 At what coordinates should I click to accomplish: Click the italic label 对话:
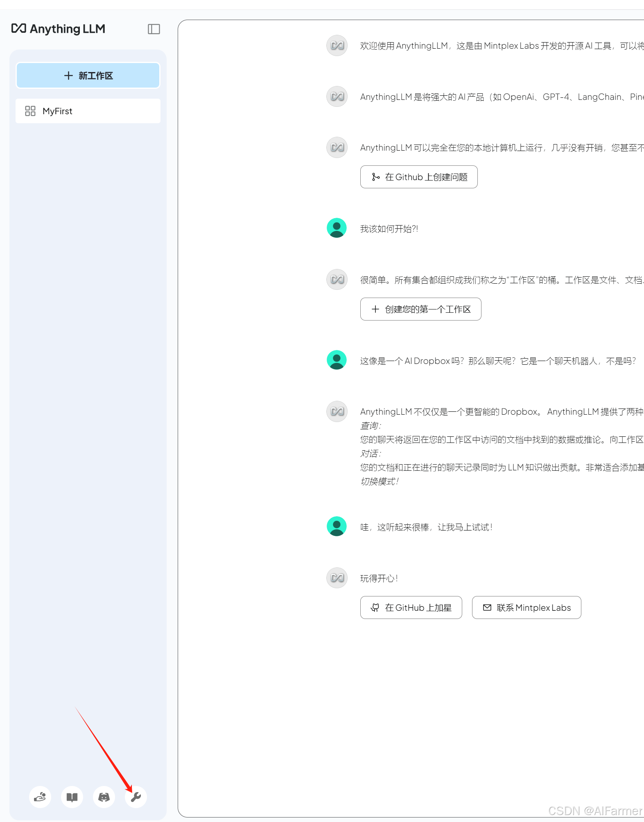(371, 454)
